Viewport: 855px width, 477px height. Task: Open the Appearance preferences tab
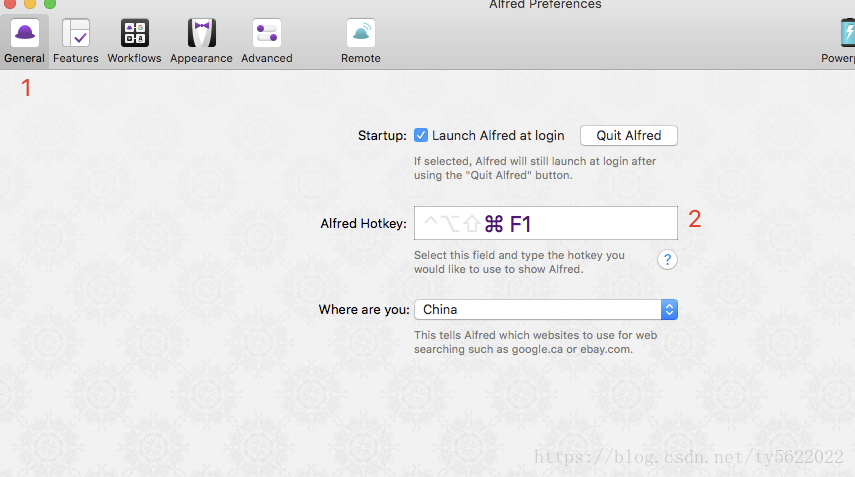[x=201, y=41]
